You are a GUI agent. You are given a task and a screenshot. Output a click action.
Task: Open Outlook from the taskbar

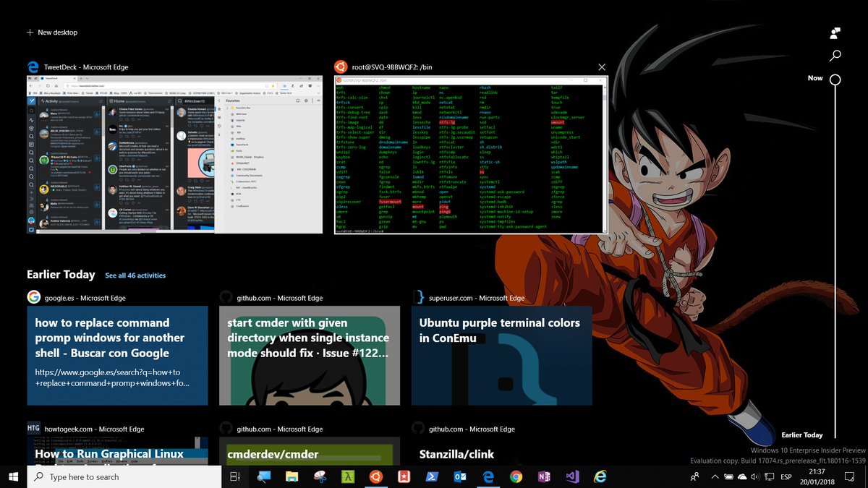(460, 476)
